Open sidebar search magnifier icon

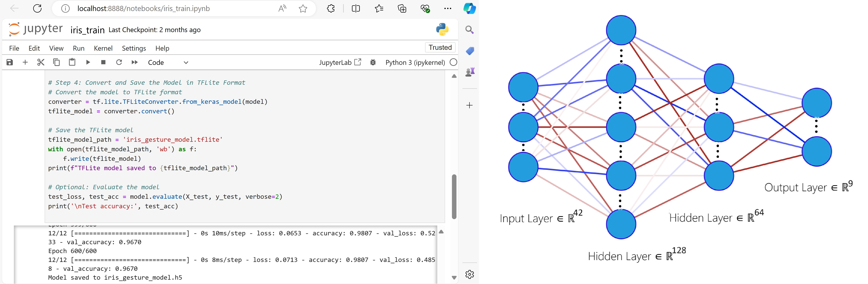tap(469, 30)
